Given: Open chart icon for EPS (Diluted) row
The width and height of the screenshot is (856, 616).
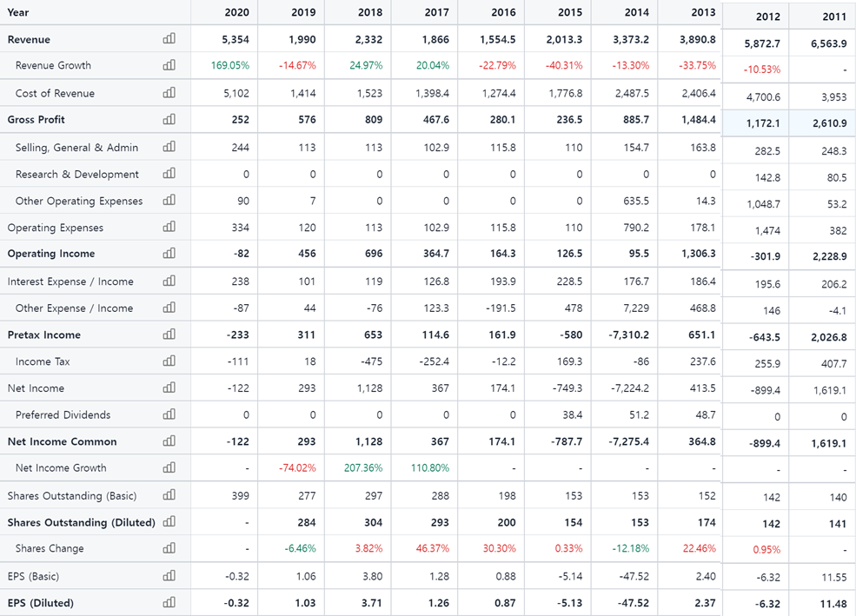Looking at the screenshot, I should tap(169, 602).
